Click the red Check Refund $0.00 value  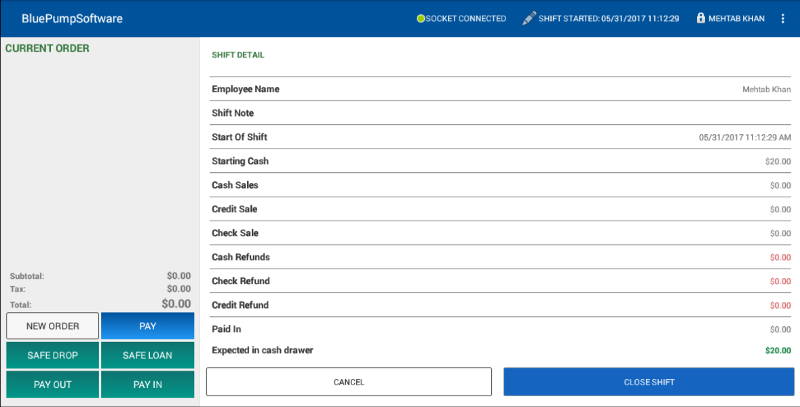click(x=780, y=281)
